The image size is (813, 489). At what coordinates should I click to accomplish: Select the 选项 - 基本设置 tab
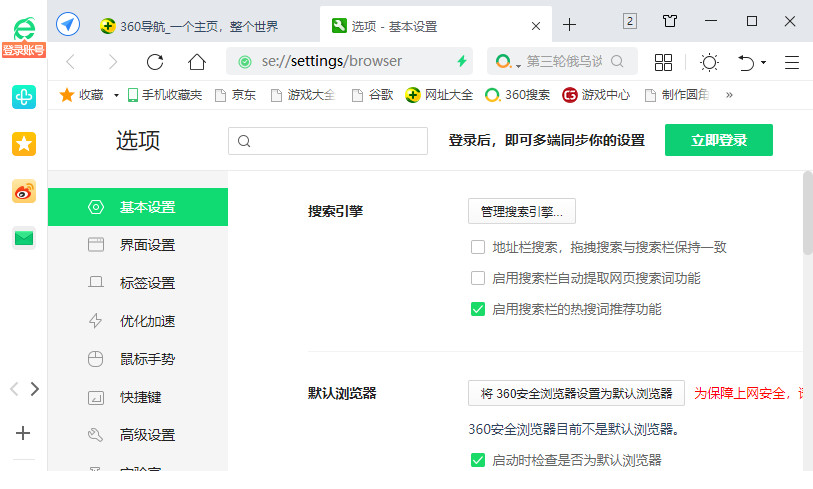click(x=436, y=25)
